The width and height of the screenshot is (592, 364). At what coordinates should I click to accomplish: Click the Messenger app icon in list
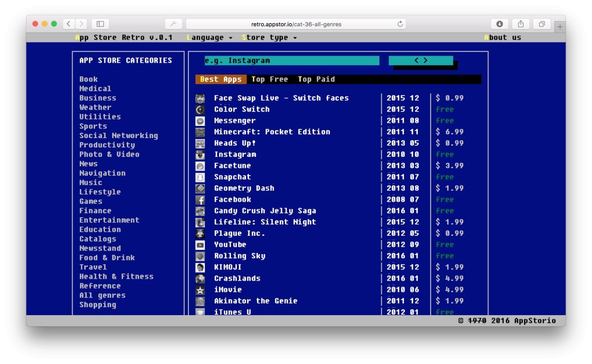(x=200, y=121)
